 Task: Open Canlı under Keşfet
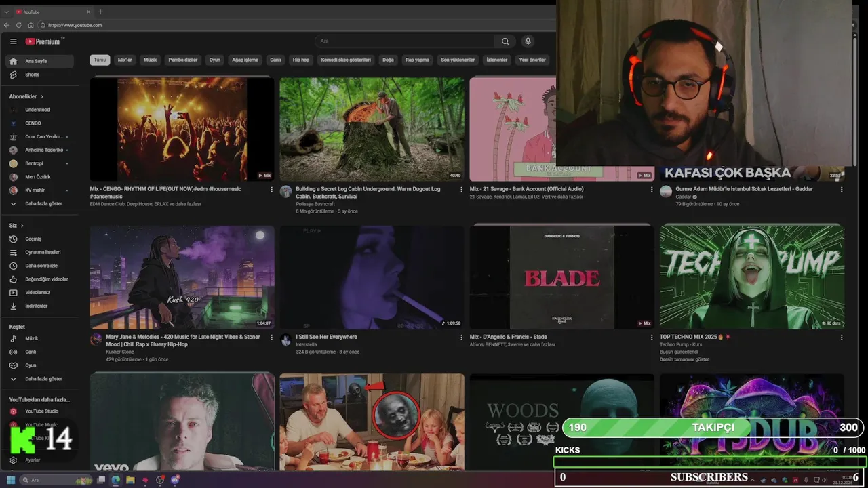click(39, 352)
